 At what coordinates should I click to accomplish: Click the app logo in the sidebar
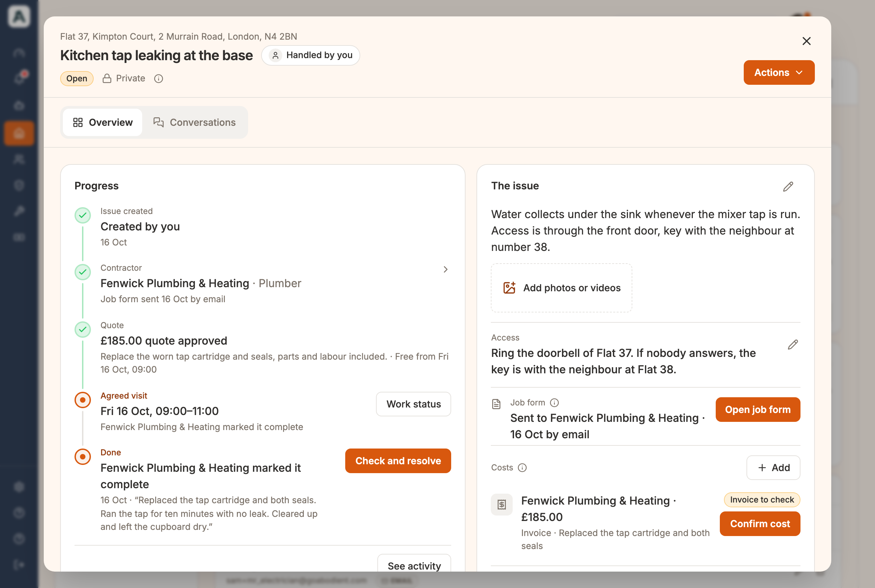[19, 16]
